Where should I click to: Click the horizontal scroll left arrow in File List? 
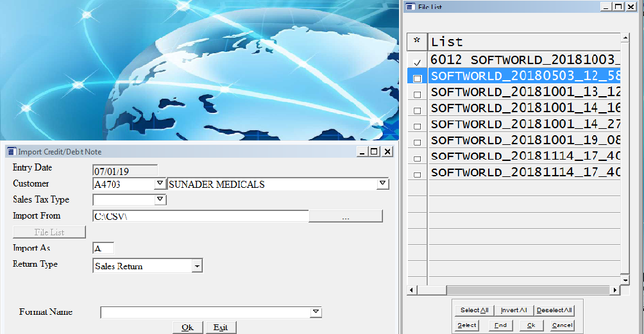coord(412,290)
